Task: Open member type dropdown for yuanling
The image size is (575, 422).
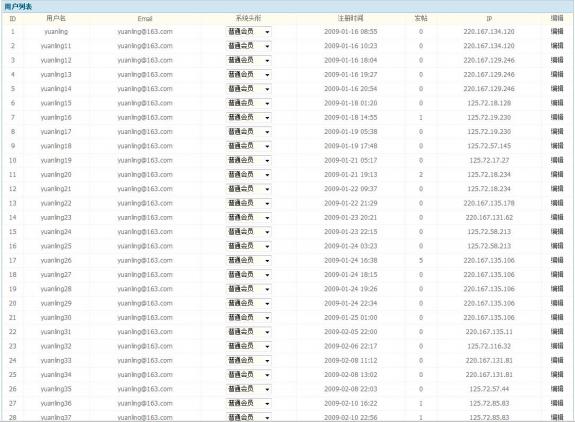Action: pyautogui.click(x=249, y=32)
